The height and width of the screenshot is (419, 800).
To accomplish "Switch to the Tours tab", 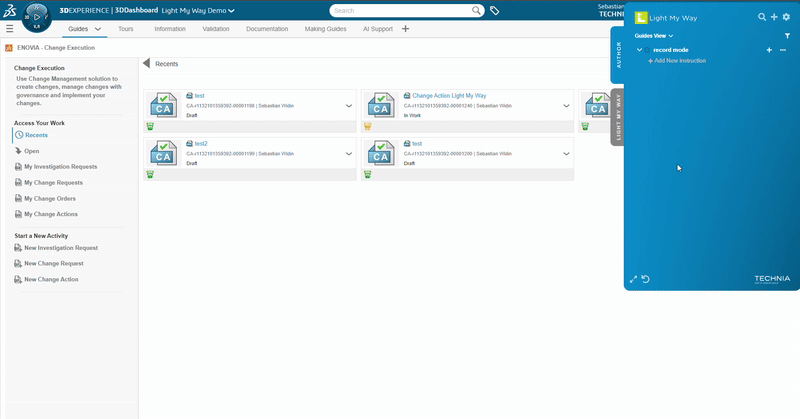I will pos(126,29).
